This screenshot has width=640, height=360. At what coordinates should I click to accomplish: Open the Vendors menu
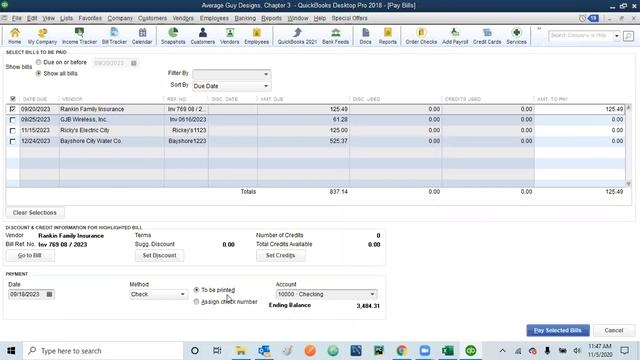coord(183,18)
